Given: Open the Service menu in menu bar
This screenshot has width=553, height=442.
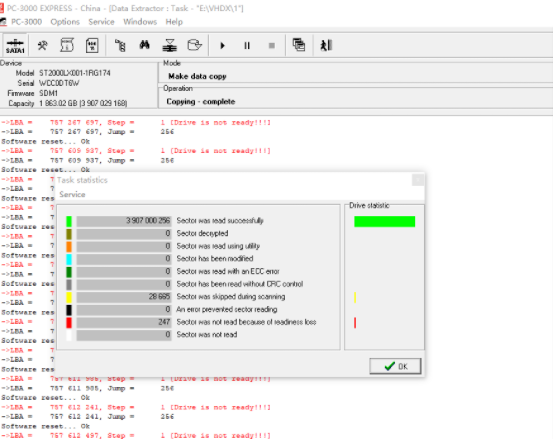Looking at the screenshot, I should click(x=101, y=22).
